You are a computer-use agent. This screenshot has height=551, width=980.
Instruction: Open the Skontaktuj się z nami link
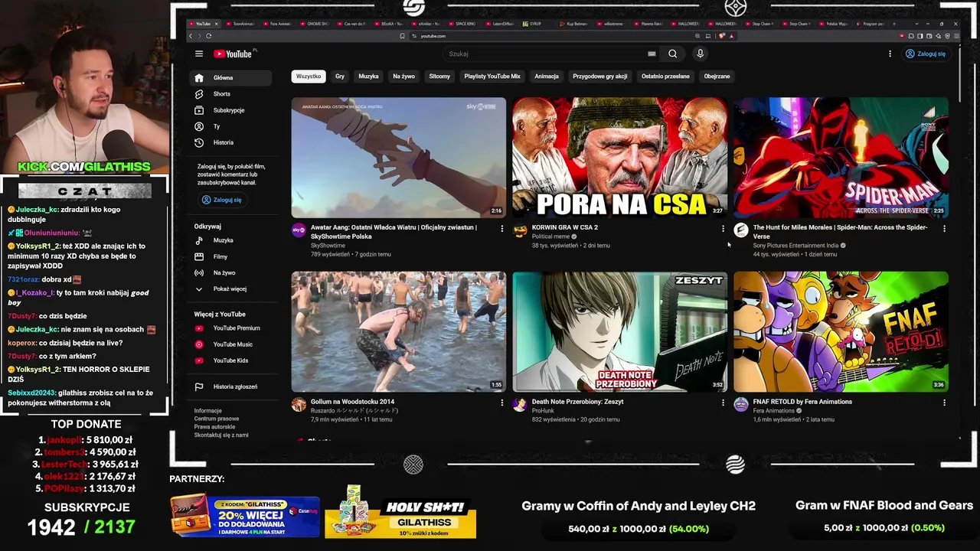tap(221, 435)
